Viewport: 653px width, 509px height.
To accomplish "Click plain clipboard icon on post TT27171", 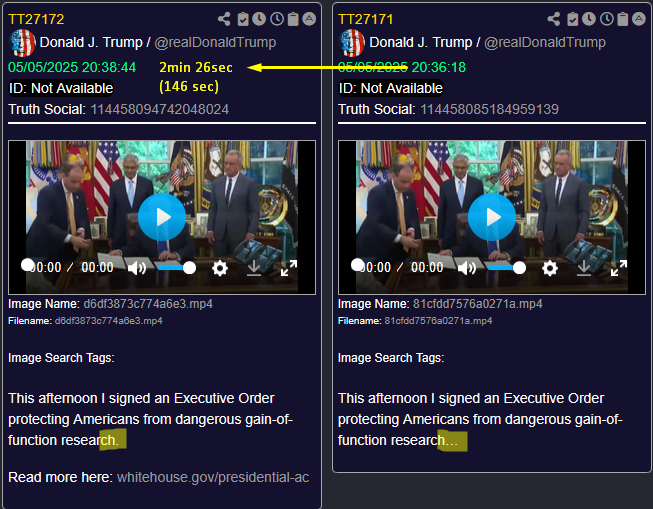I will 623,19.
